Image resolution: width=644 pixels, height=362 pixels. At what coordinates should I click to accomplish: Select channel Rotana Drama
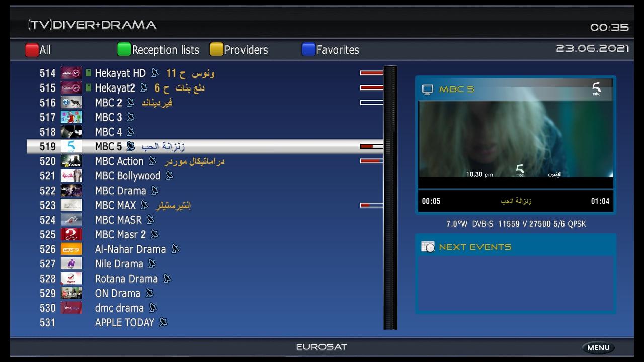pyautogui.click(x=205, y=279)
